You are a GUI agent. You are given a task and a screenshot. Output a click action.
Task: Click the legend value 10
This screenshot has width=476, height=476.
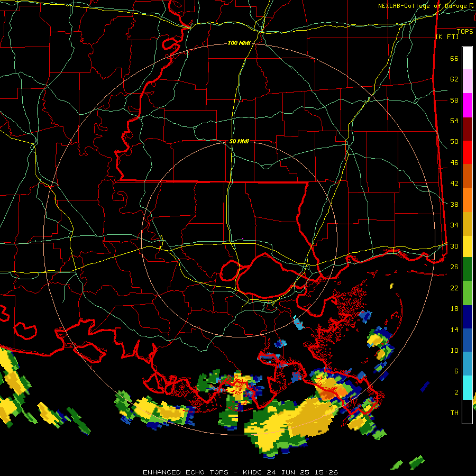click(454, 350)
